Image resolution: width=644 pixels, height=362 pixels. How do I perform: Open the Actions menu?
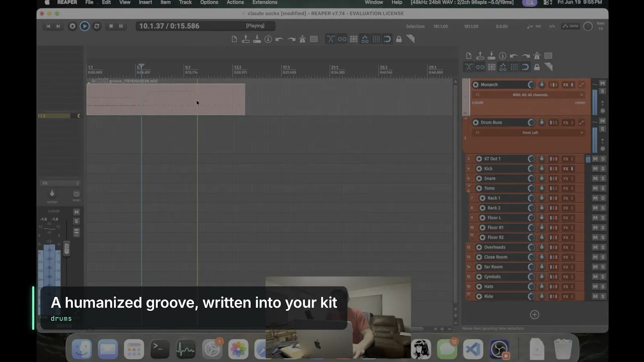pos(235,2)
